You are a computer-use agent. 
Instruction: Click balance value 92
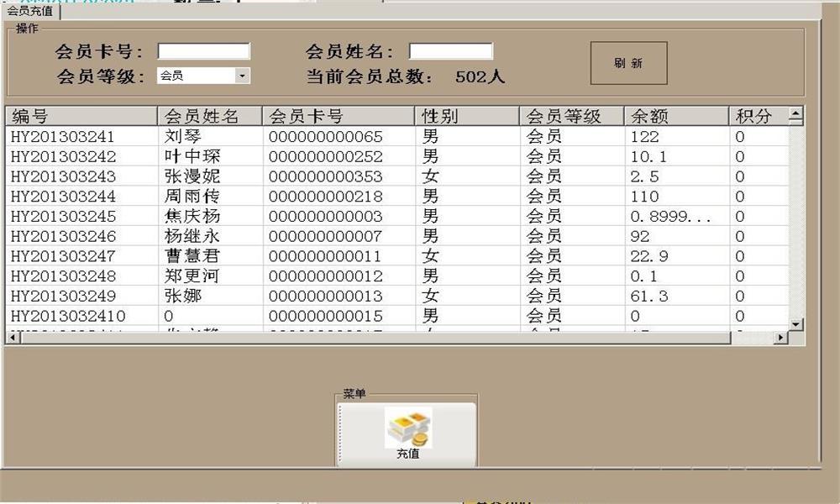pos(640,236)
